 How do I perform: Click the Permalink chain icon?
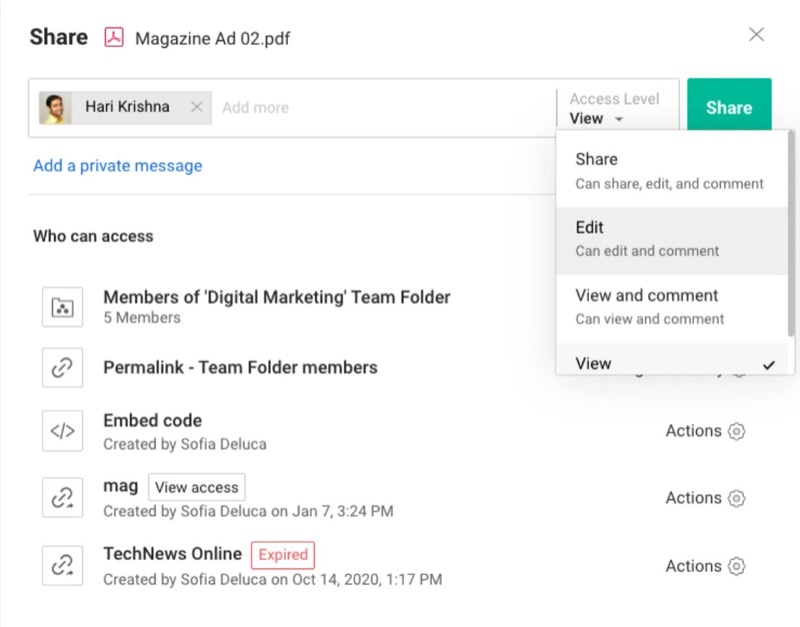pyautogui.click(x=62, y=368)
